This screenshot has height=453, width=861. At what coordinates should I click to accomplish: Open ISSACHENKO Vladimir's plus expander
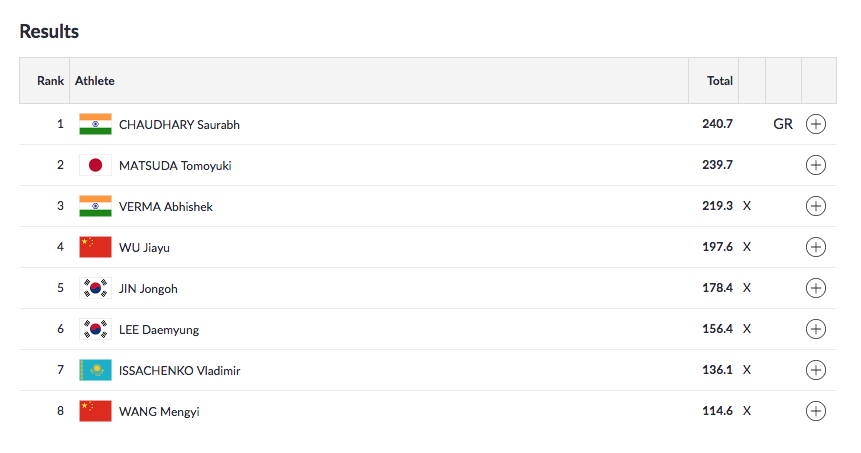(x=816, y=370)
